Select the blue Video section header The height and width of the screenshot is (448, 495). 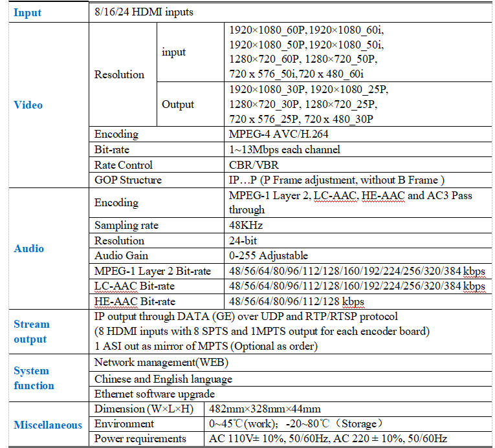pyautogui.click(x=28, y=105)
